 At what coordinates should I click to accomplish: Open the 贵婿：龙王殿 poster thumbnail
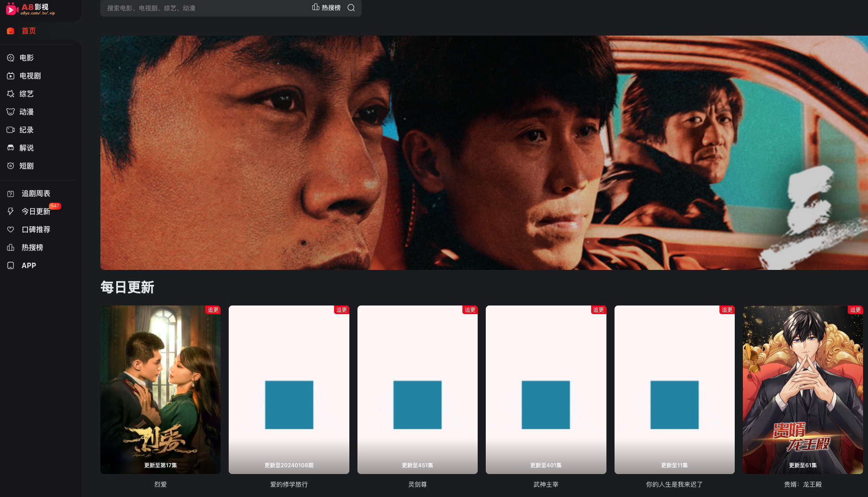(x=803, y=390)
